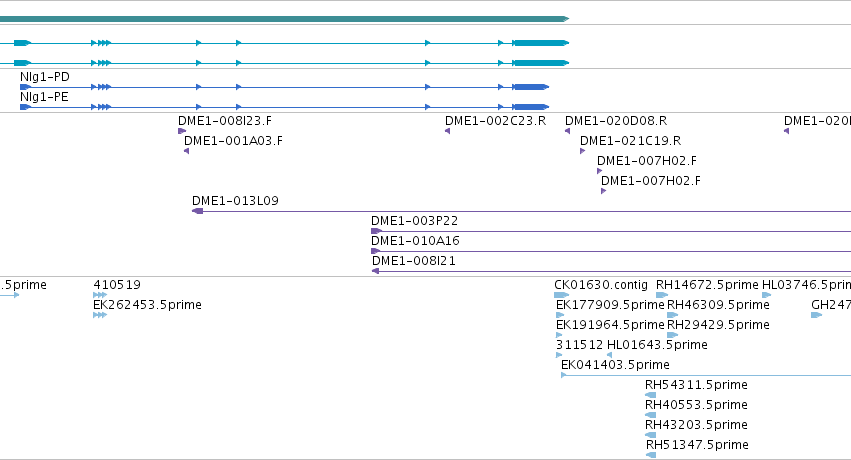Screen dimensions: 851x460
Task: Click the 410519 triple-arrow glyph
Action: (x=100, y=295)
